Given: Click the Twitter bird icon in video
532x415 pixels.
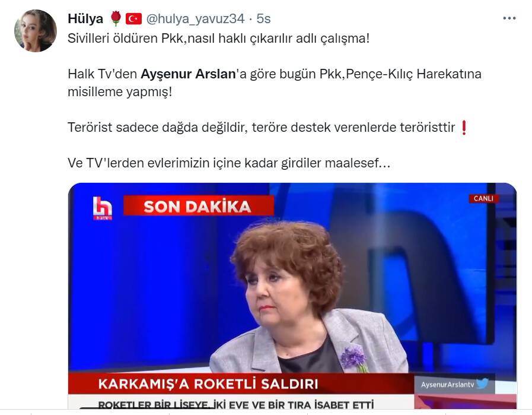Looking at the screenshot, I should (x=482, y=384).
